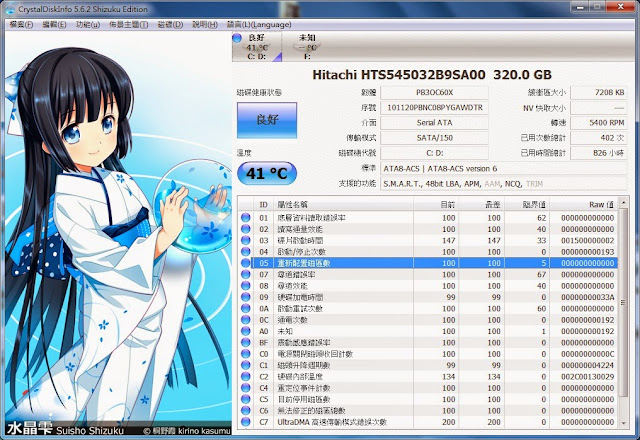Click scrollbar up arrow in attribute list

pos(623,202)
